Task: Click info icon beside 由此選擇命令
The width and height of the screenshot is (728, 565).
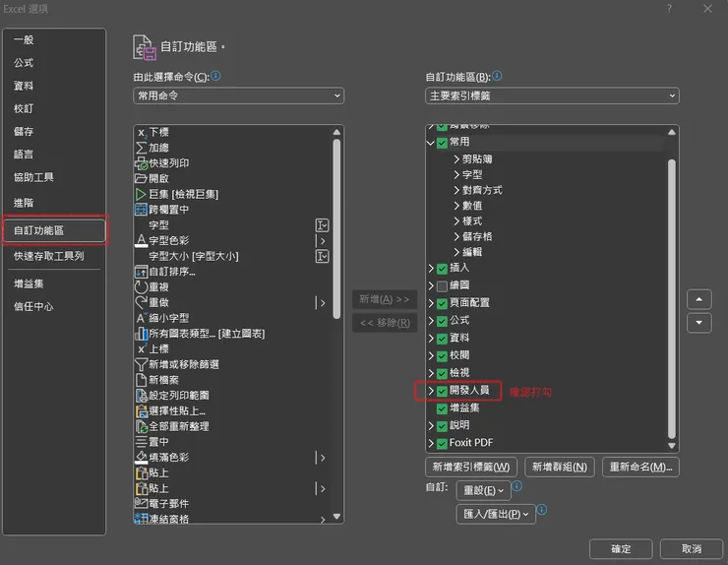Action: point(215,76)
